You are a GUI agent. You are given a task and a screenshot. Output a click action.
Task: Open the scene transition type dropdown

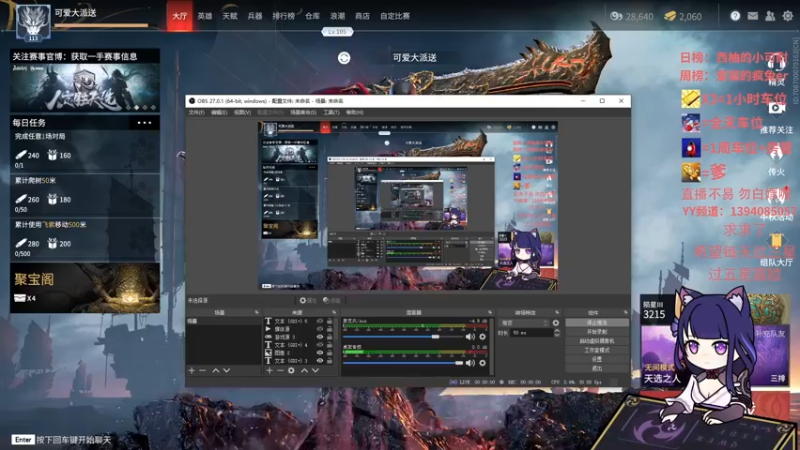pos(524,323)
